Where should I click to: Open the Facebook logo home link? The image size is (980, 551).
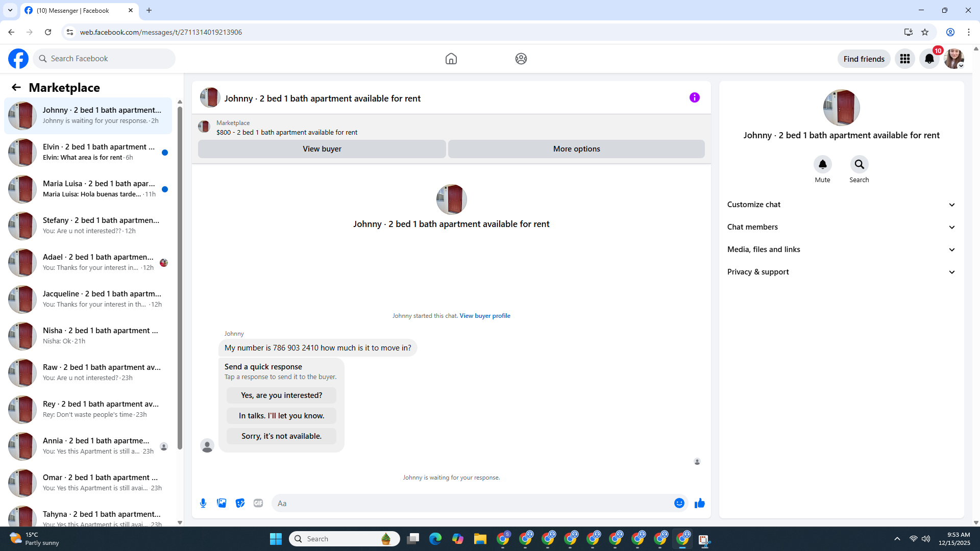[18, 59]
